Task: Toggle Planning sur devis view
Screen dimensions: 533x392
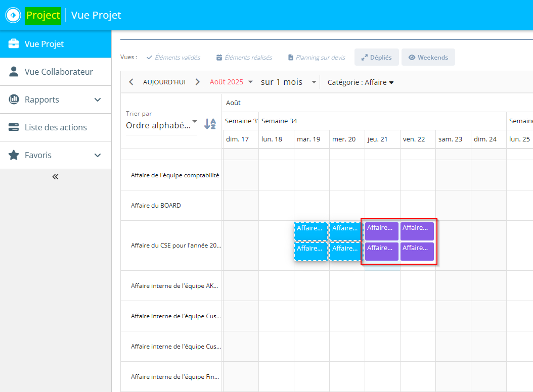Action: tap(317, 58)
